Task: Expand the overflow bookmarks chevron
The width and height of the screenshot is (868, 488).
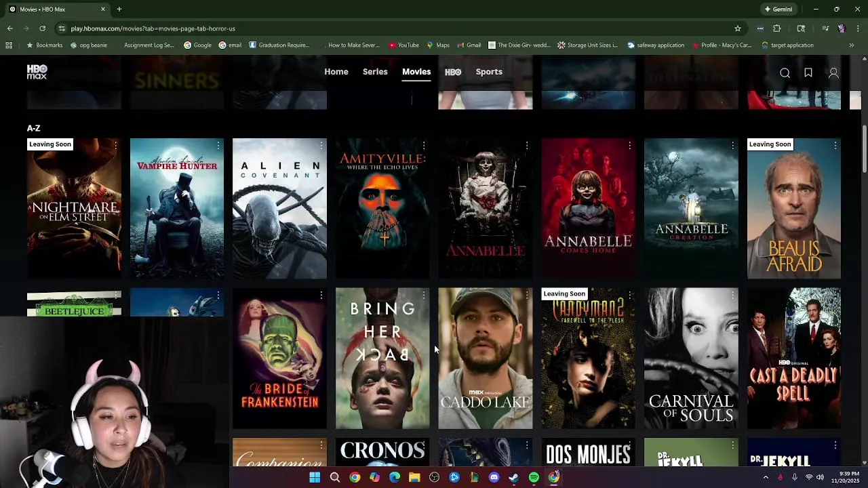Action: pos(851,45)
